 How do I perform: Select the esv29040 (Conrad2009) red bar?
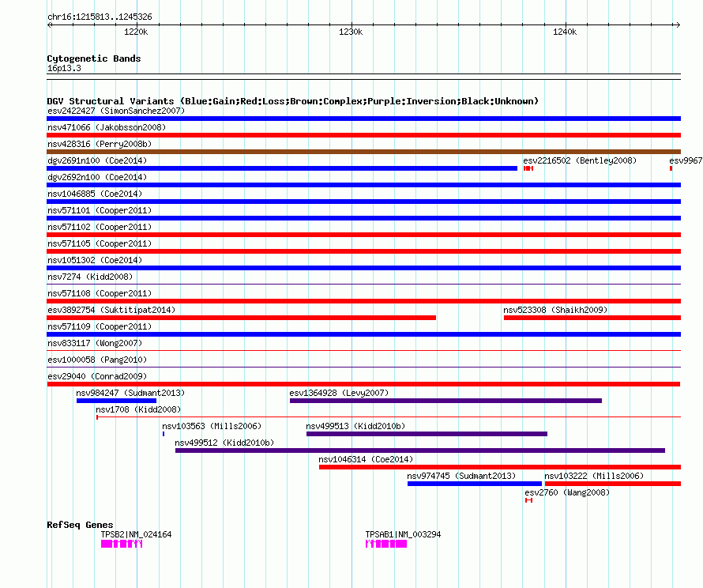(x=363, y=384)
